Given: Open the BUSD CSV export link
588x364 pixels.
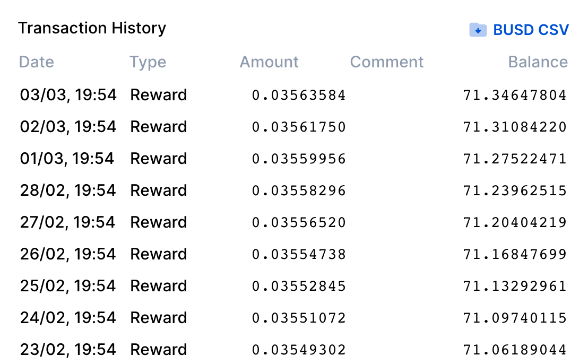Looking at the screenshot, I should click(531, 30).
